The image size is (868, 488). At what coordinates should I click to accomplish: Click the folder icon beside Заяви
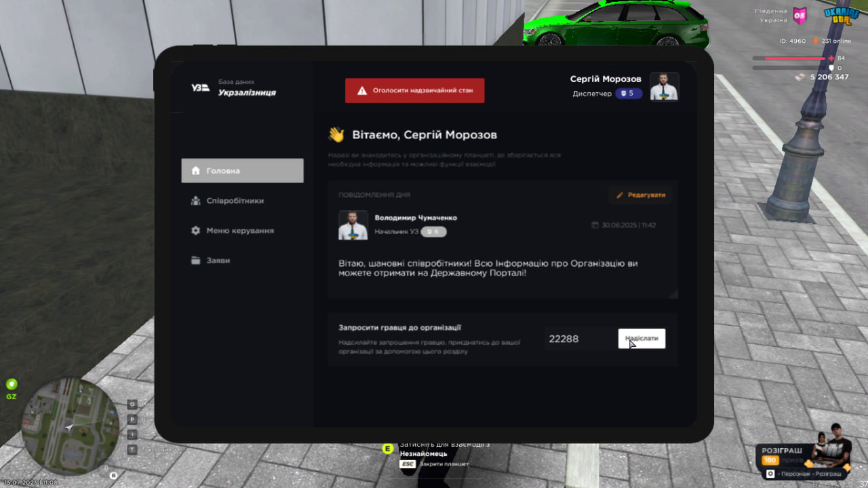coord(196,261)
